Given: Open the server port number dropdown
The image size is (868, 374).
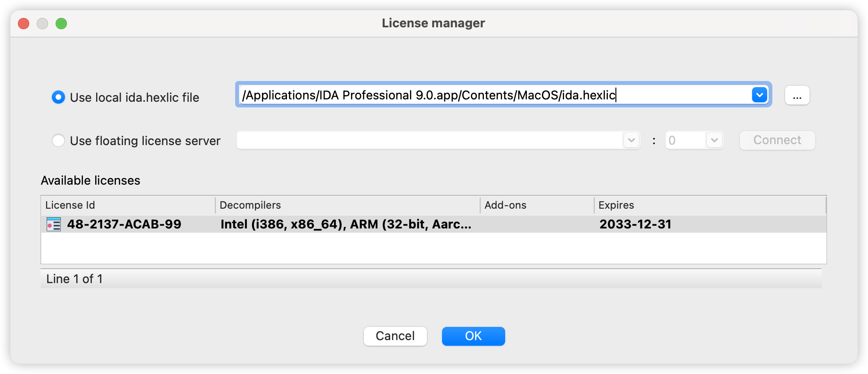Looking at the screenshot, I should [714, 140].
